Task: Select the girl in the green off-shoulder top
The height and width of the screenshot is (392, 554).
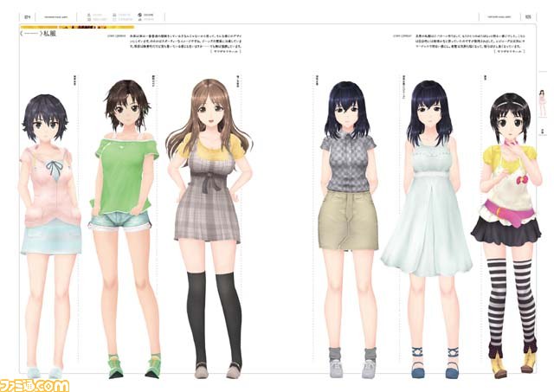Action: (x=125, y=228)
